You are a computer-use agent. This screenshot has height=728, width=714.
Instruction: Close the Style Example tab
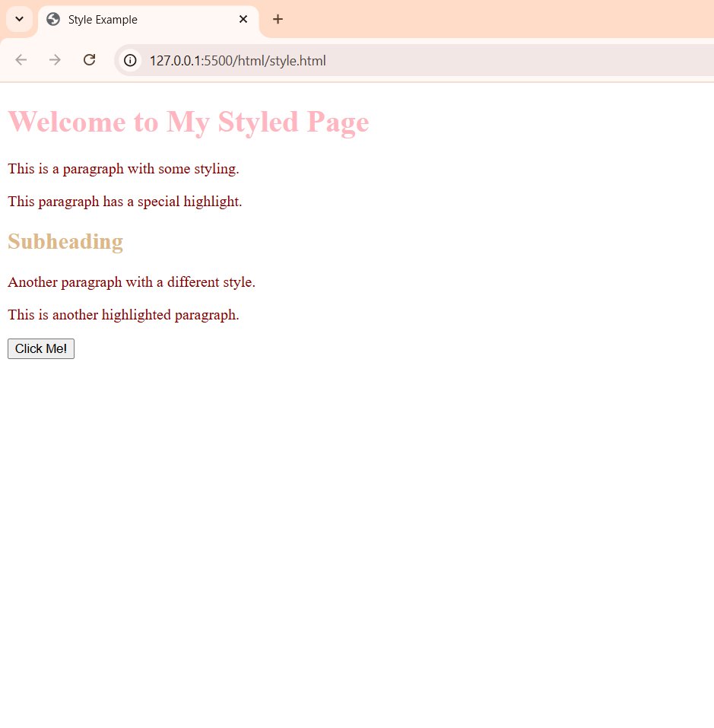tap(243, 20)
